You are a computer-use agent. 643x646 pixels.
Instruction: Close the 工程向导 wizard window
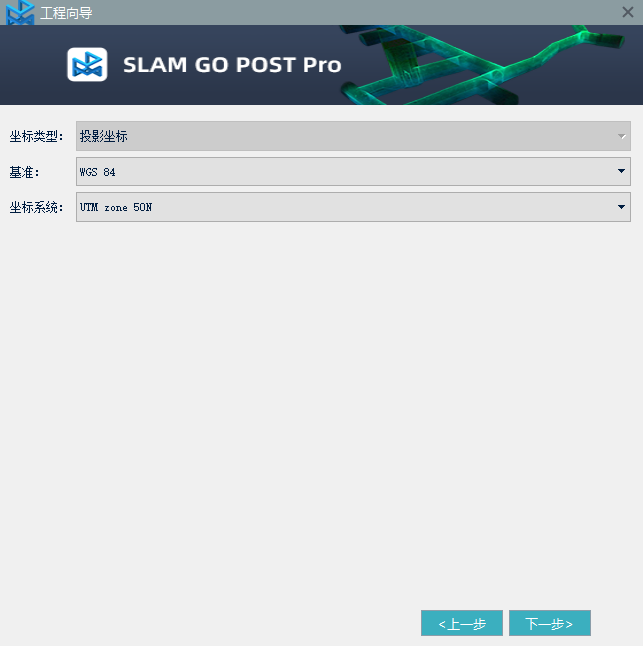click(x=627, y=12)
